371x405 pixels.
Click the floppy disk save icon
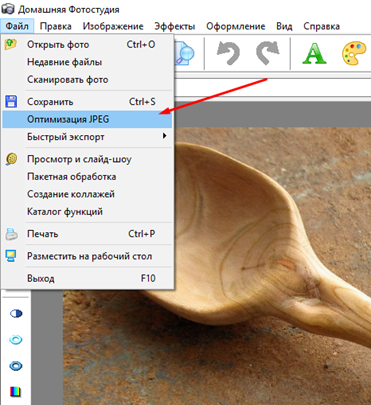tap(11, 101)
